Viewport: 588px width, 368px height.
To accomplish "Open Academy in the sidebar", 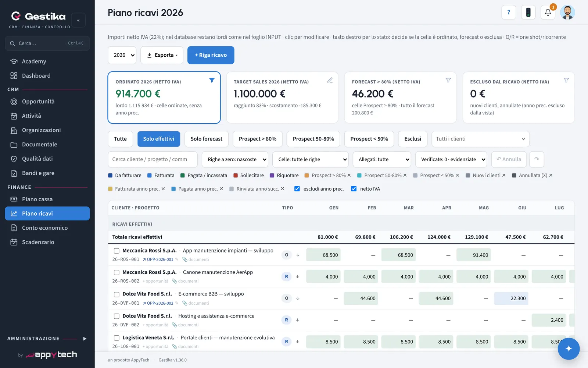I will pos(47,61).
